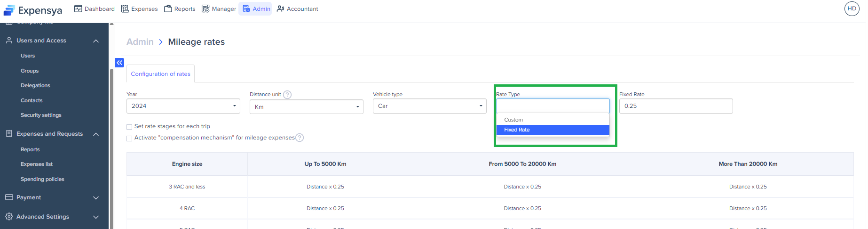Click the Expensya logo icon
This screenshot has width=868, height=229.
[9, 10]
